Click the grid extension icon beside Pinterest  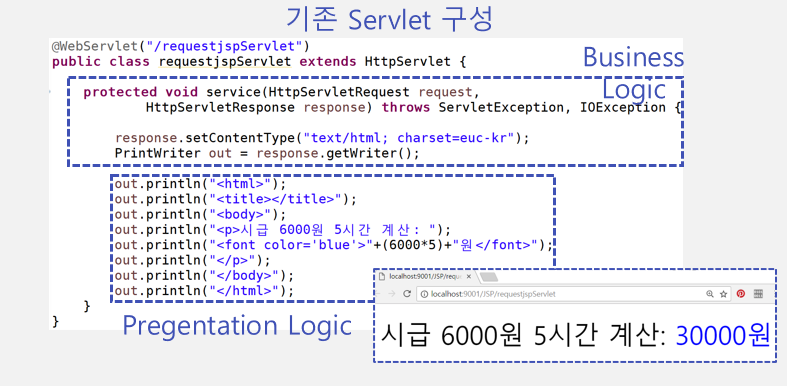pos(758,294)
